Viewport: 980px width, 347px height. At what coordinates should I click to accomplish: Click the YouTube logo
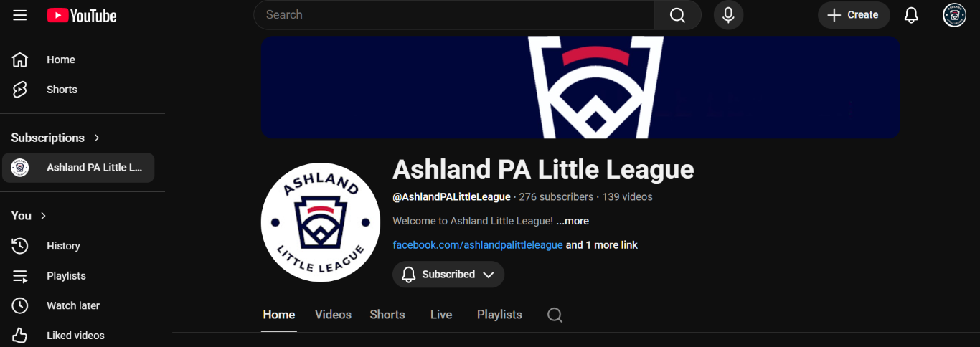click(x=82, y=15)
